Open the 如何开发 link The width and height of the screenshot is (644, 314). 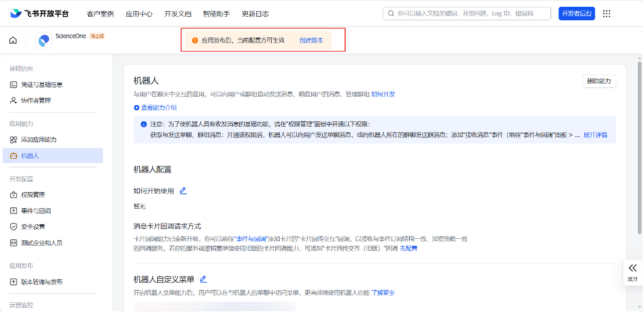point(383,94)
